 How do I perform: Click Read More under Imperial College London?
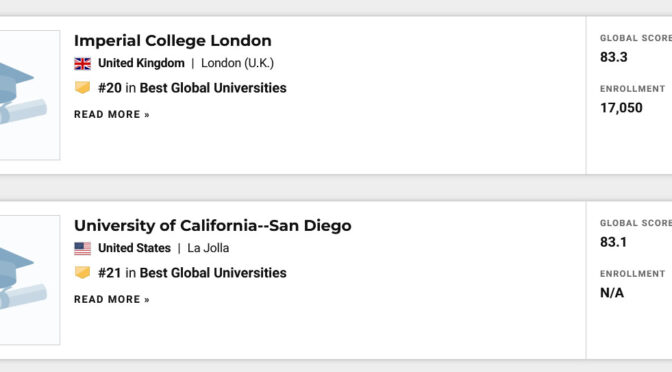[x=112, y=114]
